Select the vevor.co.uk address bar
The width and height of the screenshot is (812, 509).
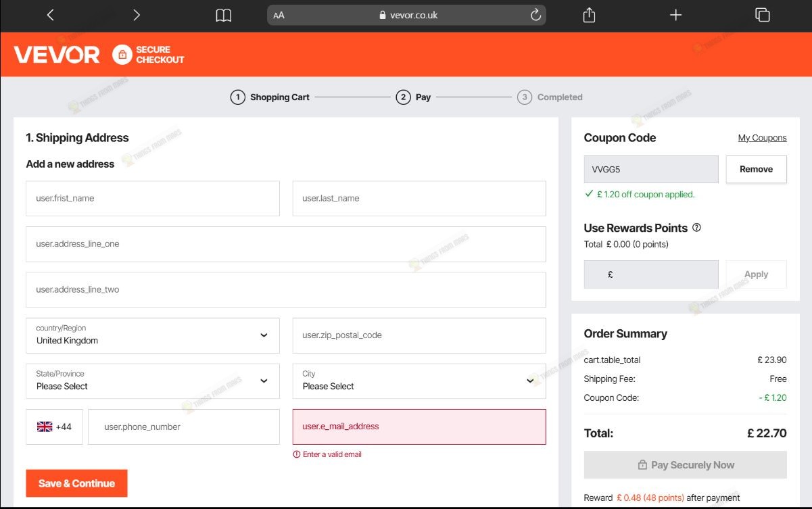406,15
